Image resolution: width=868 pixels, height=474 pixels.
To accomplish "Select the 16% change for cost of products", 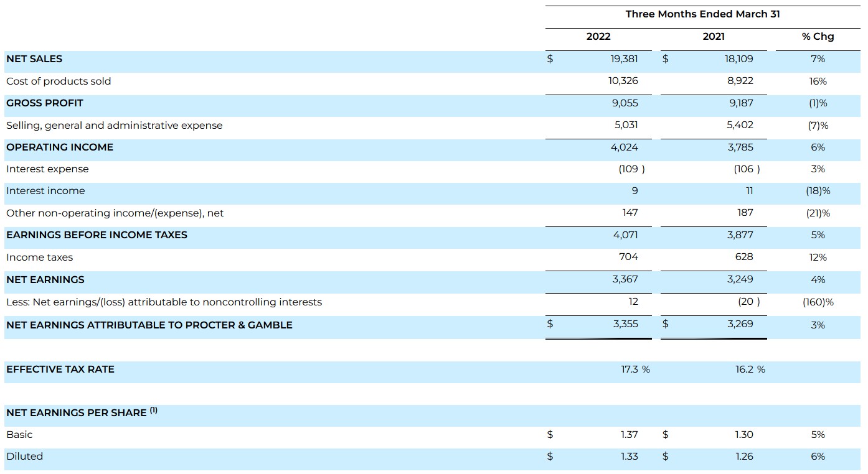I will tap(818, 81).
